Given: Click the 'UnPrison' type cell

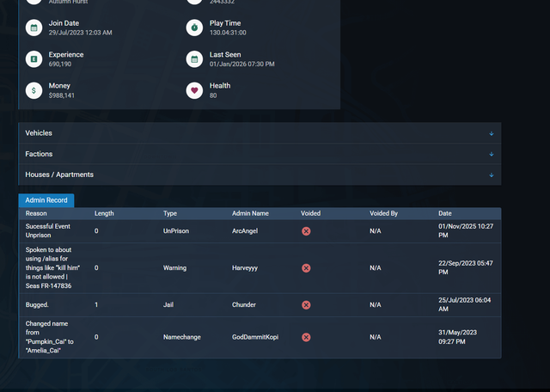Looking at the screenshot, I should [176, 231].
